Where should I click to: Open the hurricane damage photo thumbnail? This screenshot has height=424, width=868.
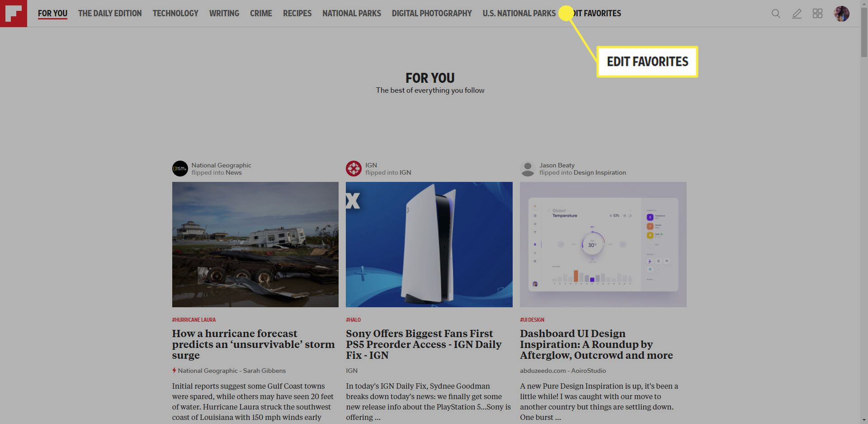(255, 244)
